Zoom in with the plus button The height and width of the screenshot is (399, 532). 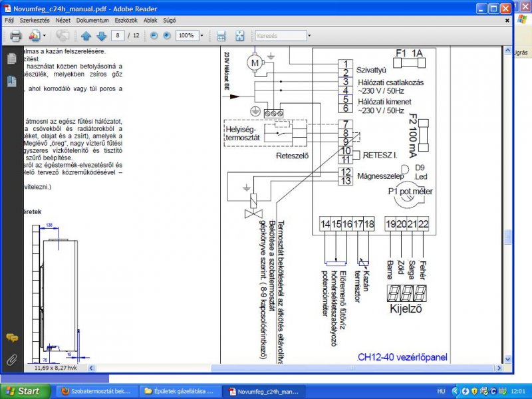coord(167,35)
